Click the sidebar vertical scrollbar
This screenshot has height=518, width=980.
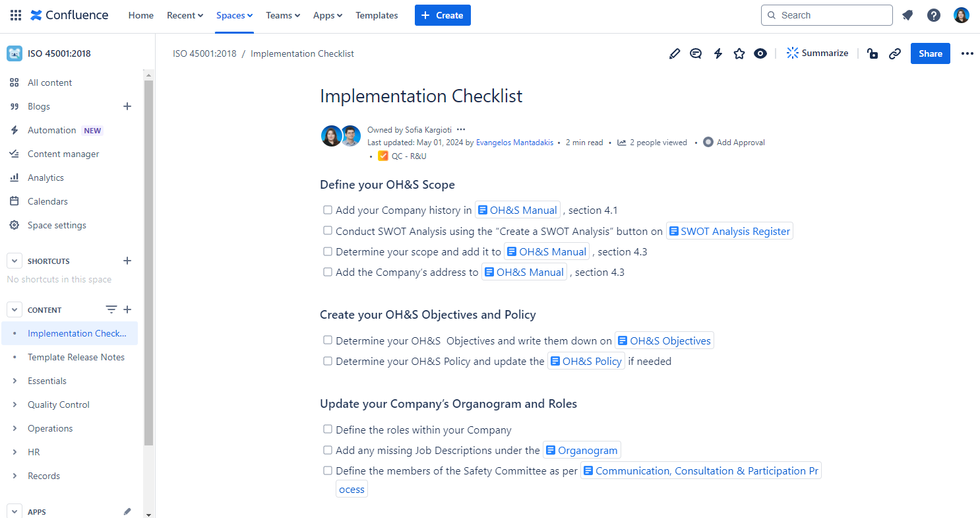pos(148,264)
